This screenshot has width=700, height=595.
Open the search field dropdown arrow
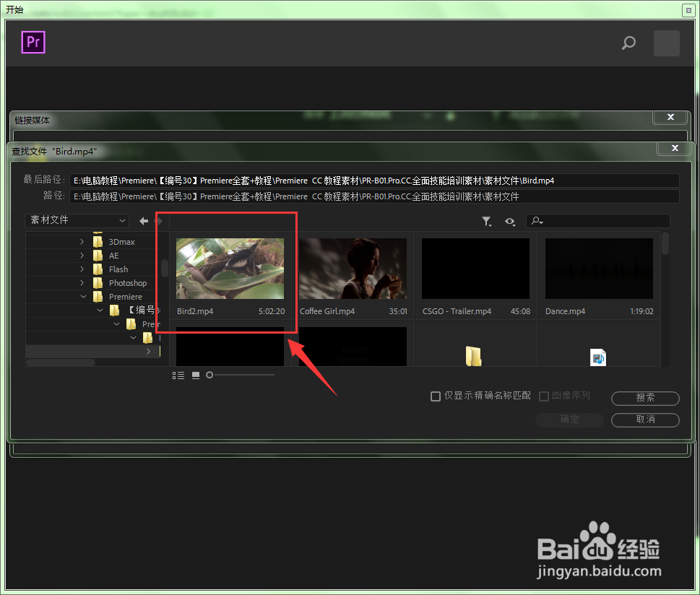(x=540, y=221)
